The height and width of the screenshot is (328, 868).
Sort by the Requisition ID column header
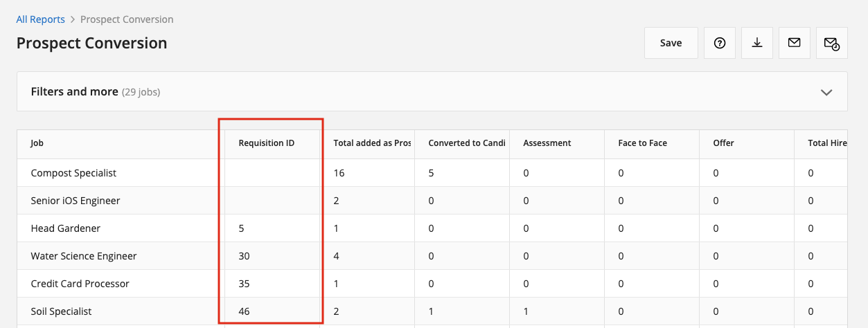(x=267, y=143)
